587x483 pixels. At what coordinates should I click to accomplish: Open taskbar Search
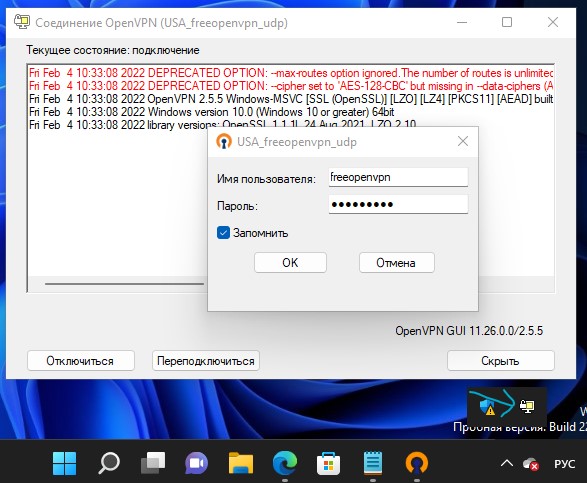tap(109, 463)
